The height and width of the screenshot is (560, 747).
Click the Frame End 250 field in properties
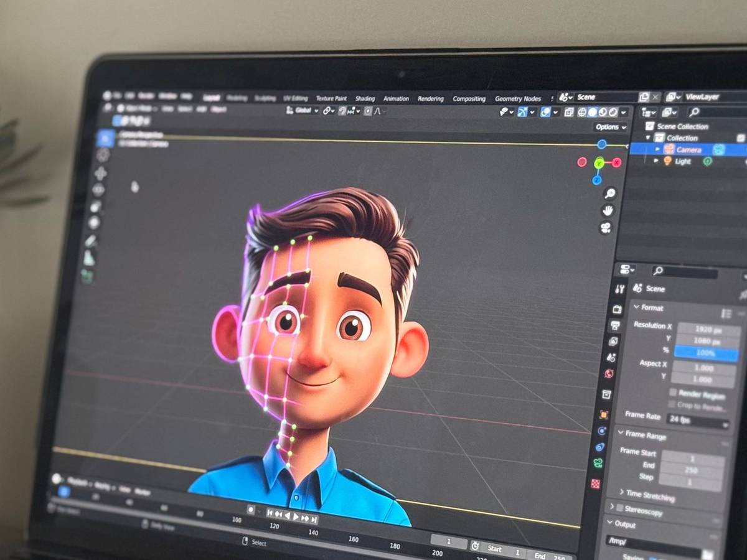point(692,470)
